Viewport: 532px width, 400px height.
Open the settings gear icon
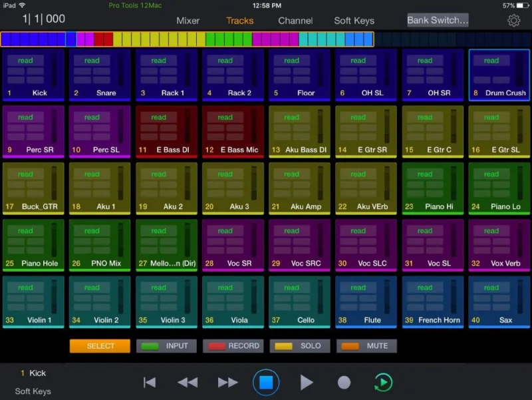point(513,21)
